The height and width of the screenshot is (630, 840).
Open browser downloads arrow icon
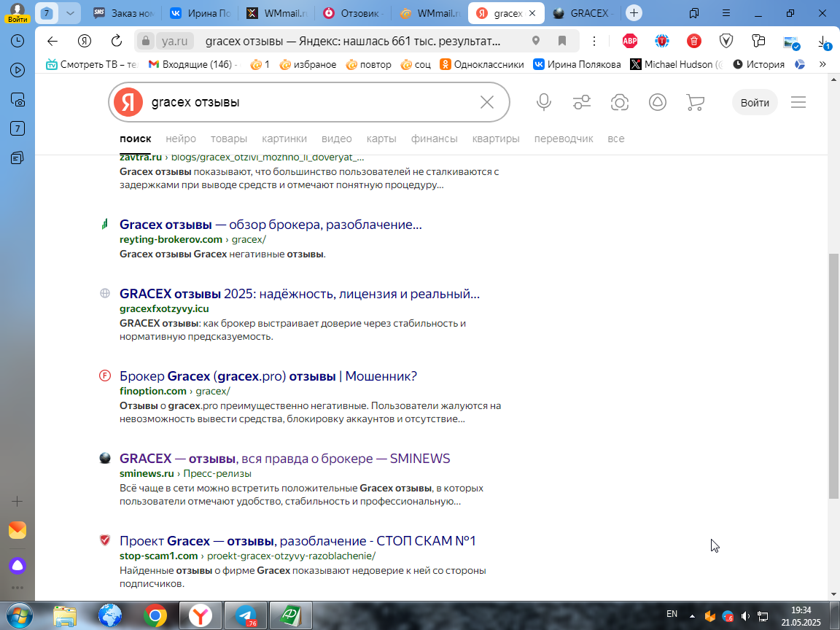[x=824, y=42]
